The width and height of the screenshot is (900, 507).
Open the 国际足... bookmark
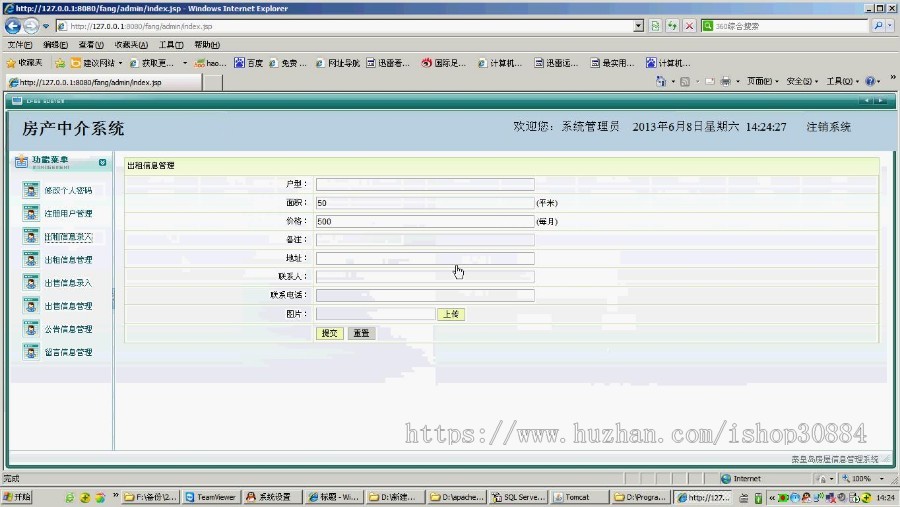click(x=443, y=63)
